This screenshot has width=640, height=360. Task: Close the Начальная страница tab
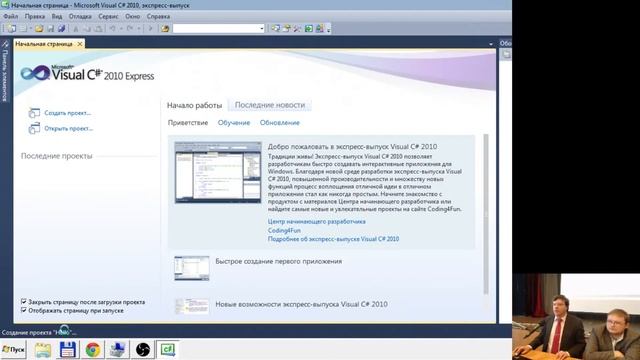(80, 44)
